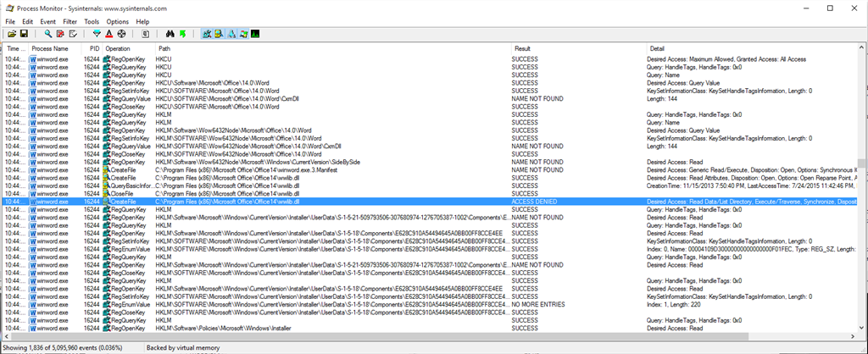Click the Save floppy disk icon
The height and width of the screenshot is (354, 868).
pyautogui.click(x=24, y=34)
